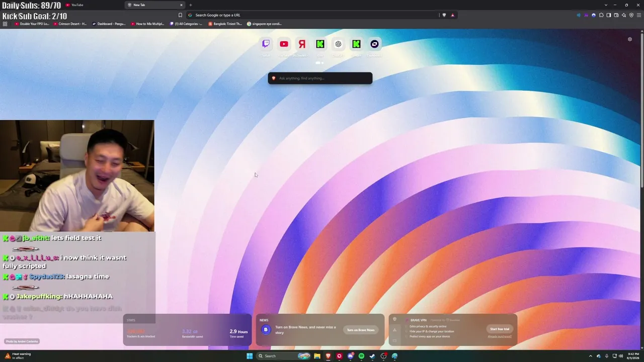Close the New Tab tab

click(x=181, y=5)
